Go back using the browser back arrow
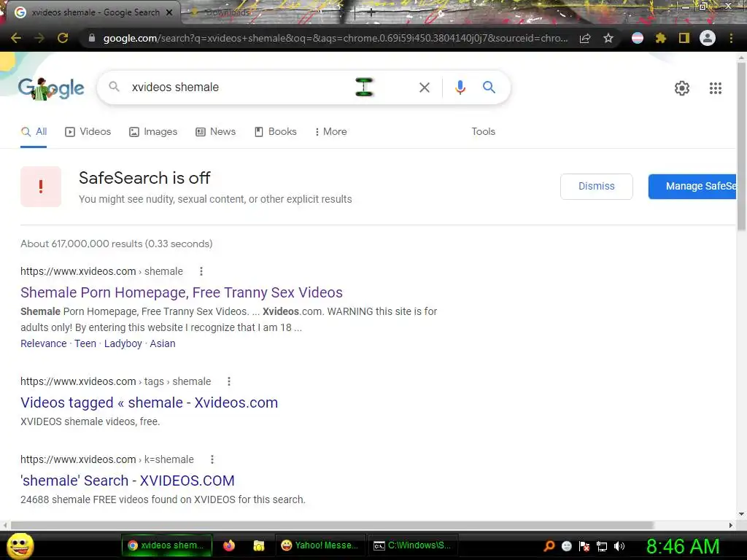 pos(16,38)
